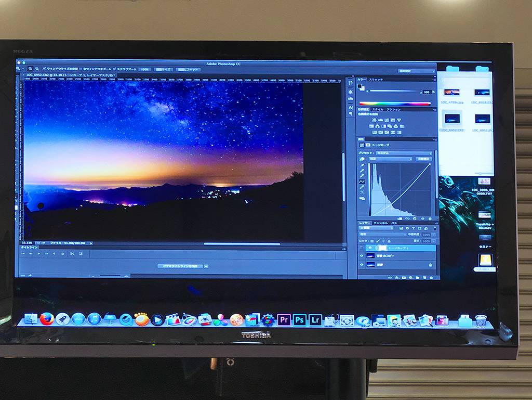Select the zoom-in magnifier in options bar
The width and height of the screenshot is (532, 400).
coord(30,69)
